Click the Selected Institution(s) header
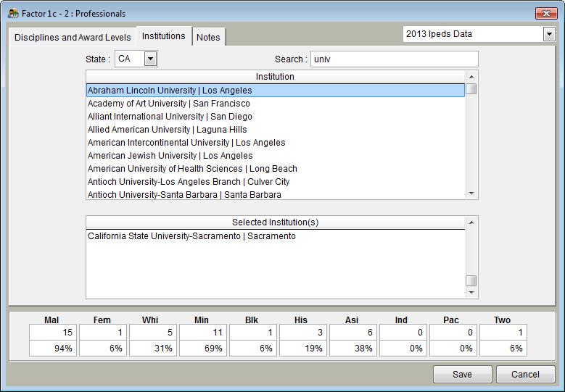Image resolution: width=565 pixels, height=392 pixels. [x=276, y=222]
